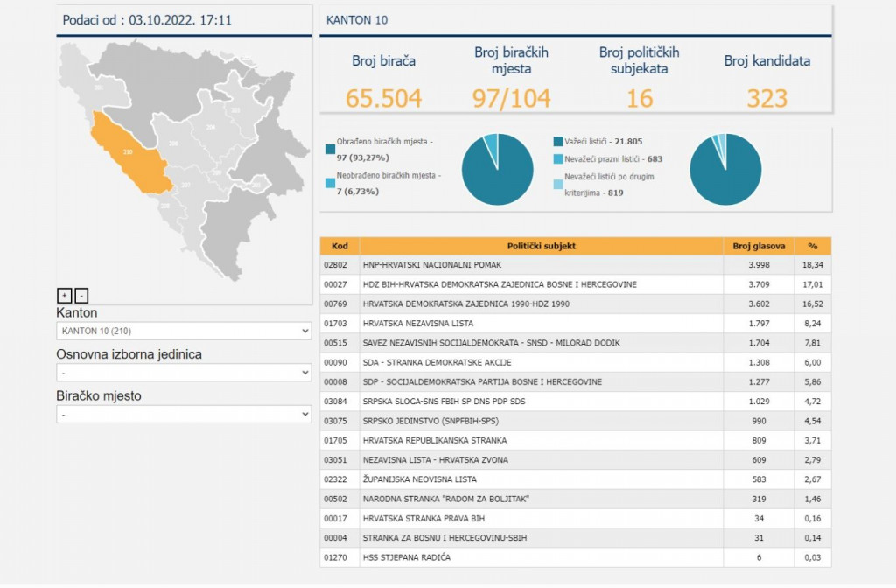Select canton 207 region on the map

tap(186, 185)
